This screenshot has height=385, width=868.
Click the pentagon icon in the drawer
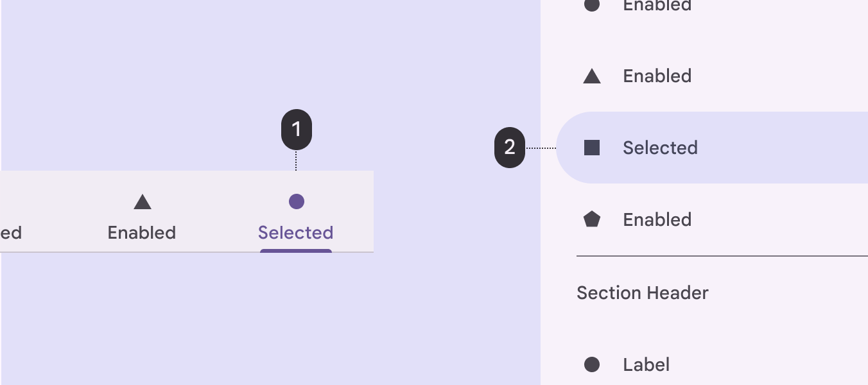tap(591, 219)
